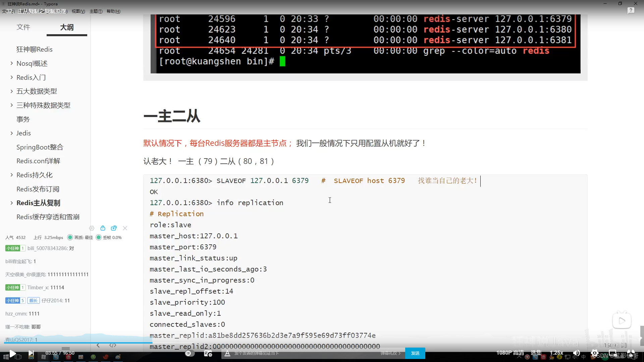Open live chat overlay settings gear
644x362 pixels.
pyautogui.click(x=92, y=228)
